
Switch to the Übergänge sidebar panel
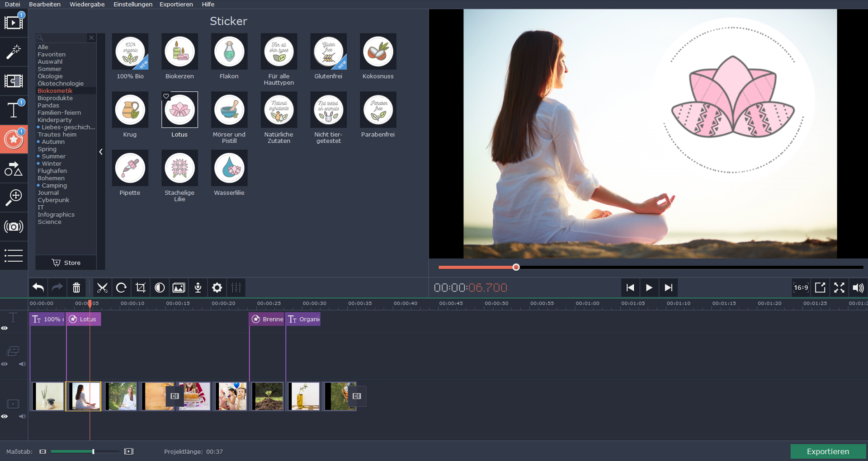coord(14,80)
